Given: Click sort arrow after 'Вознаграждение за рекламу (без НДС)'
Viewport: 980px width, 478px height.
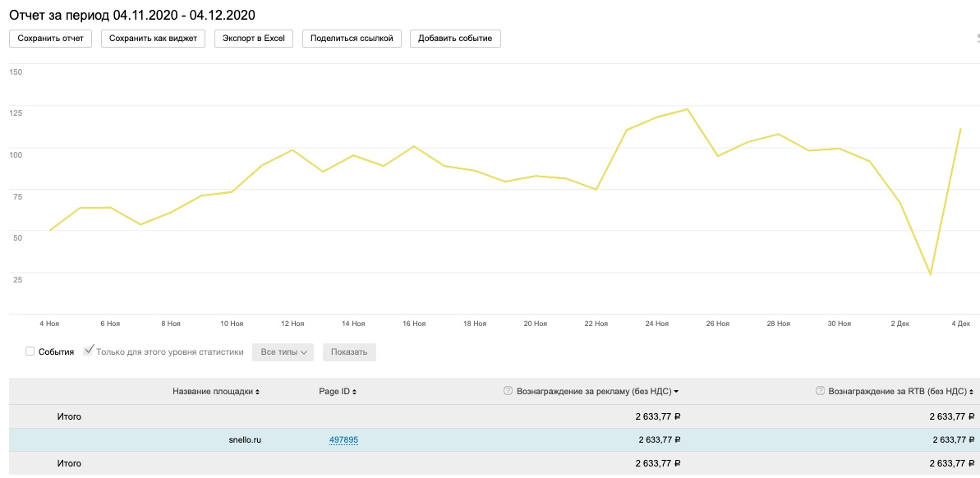Looking at the screenshot, I should click(x=676, y=393).
